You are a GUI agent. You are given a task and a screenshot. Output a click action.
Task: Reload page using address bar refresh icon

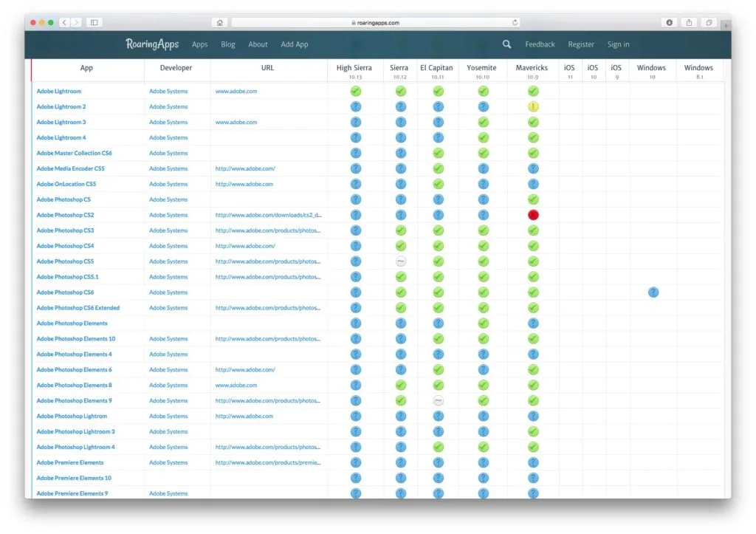[x=515, y=23]
